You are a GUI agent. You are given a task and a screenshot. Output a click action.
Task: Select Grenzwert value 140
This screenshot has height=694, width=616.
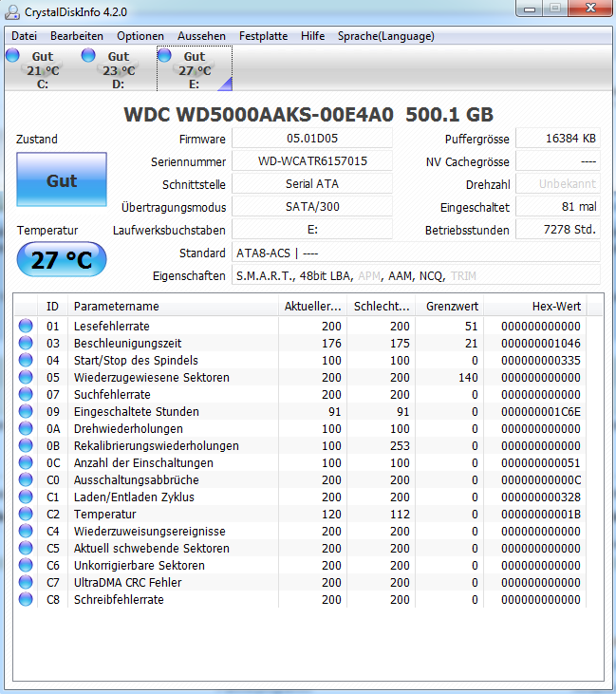click(468, 378)
